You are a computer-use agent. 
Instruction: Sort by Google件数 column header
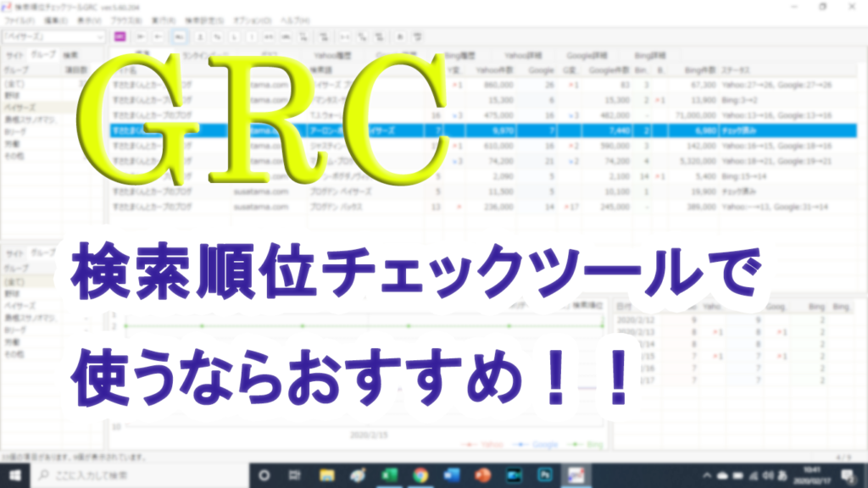[x=608, y=70]
